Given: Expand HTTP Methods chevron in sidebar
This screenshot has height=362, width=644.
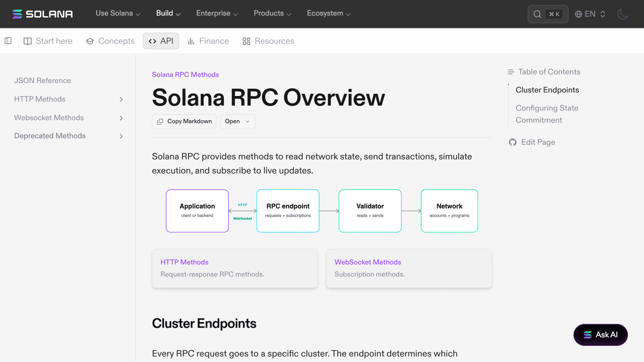Looking at the screenshot, I should click(x=121, y=99).
